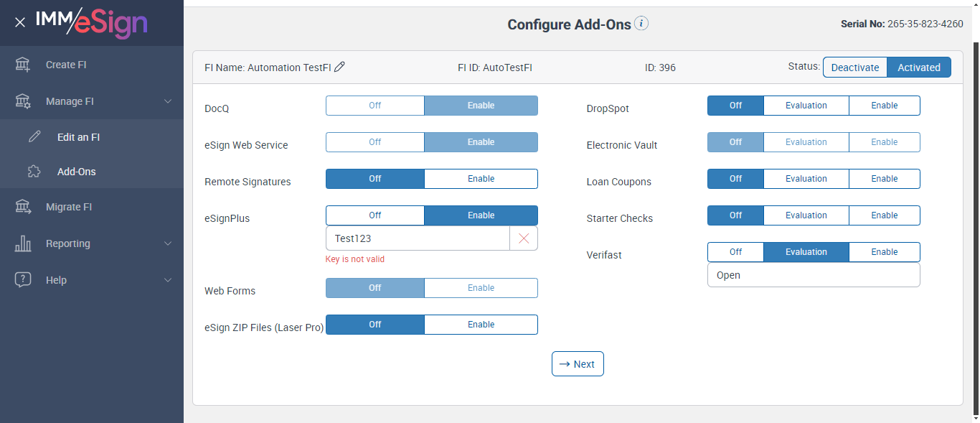Image resolution: width=980 pixels, height=423 pixels.
Task: Click the Create FI bank icon
Action: (x=23, y=65)
